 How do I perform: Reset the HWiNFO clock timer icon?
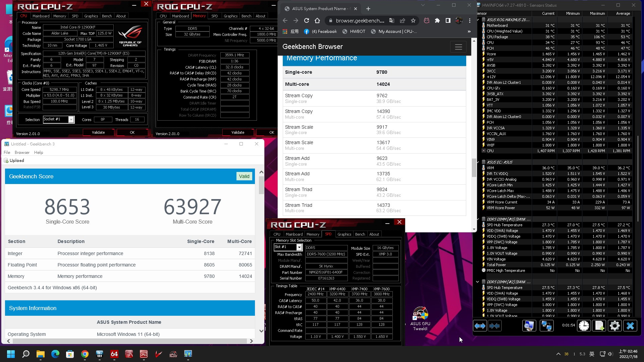[584, 326]
